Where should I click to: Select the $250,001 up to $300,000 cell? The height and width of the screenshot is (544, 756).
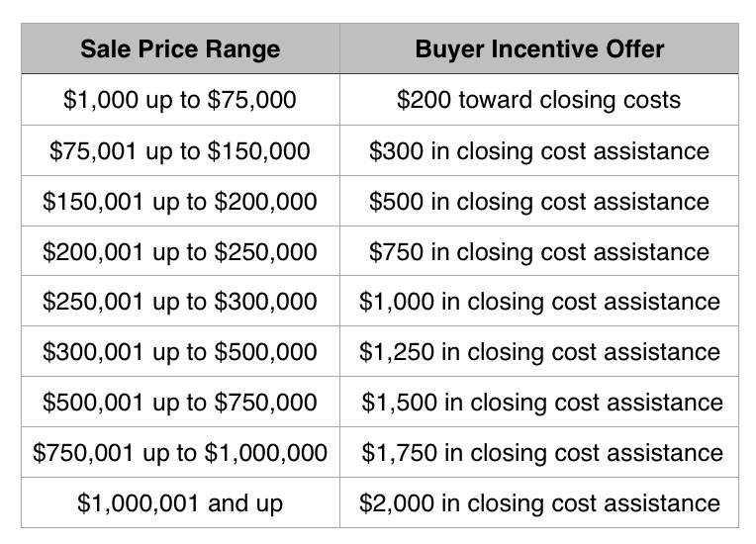[180, 301]
